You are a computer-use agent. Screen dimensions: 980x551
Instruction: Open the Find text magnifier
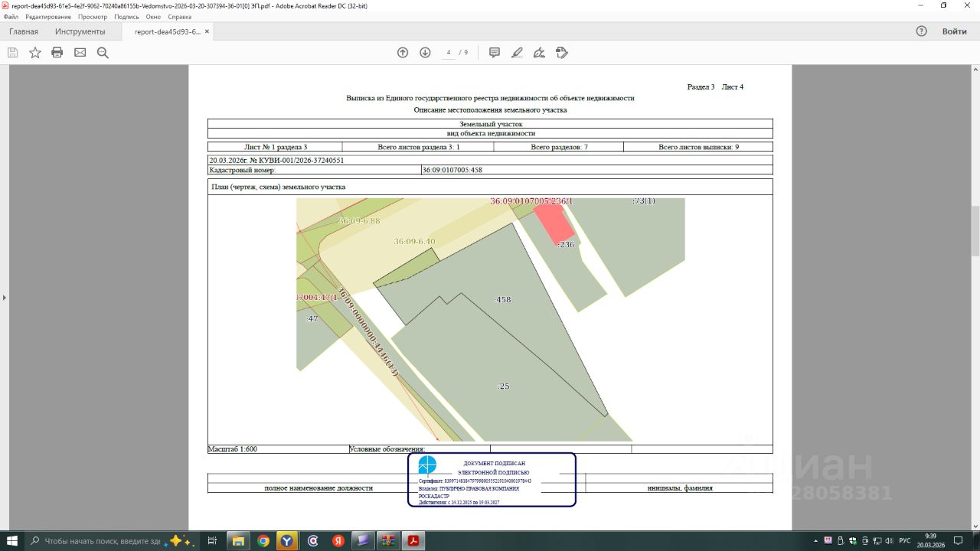pyautogui.click(x=103, y=53)
